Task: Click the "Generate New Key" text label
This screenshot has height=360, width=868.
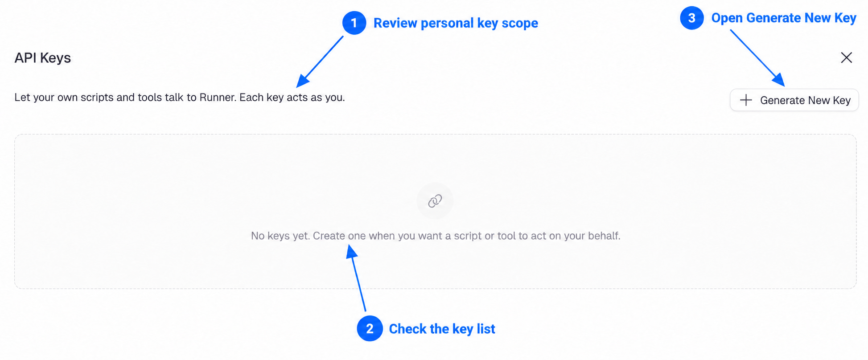Action: coord(805,100)
